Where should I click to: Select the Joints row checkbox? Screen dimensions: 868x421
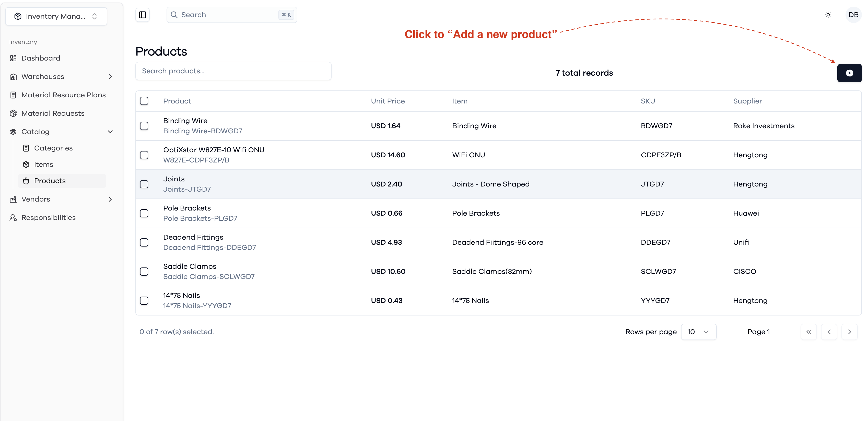coord(144,184)
